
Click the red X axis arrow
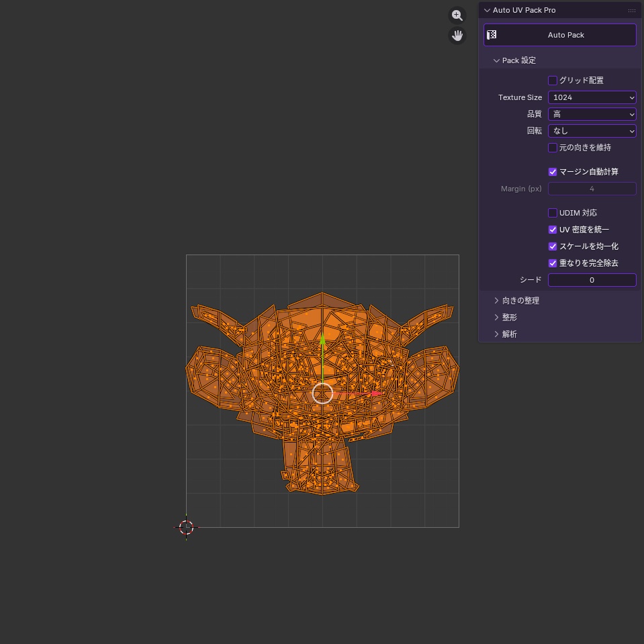point(376,394)
